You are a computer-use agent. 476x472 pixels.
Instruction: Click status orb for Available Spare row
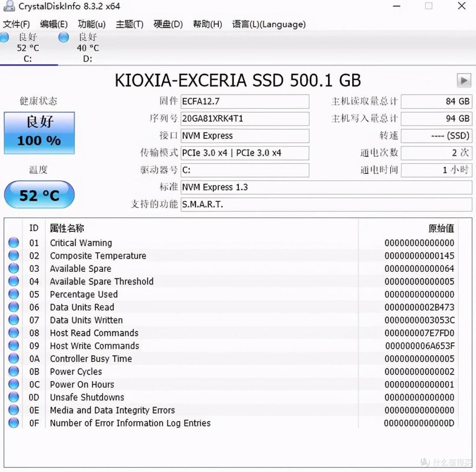tap(14, 268)
